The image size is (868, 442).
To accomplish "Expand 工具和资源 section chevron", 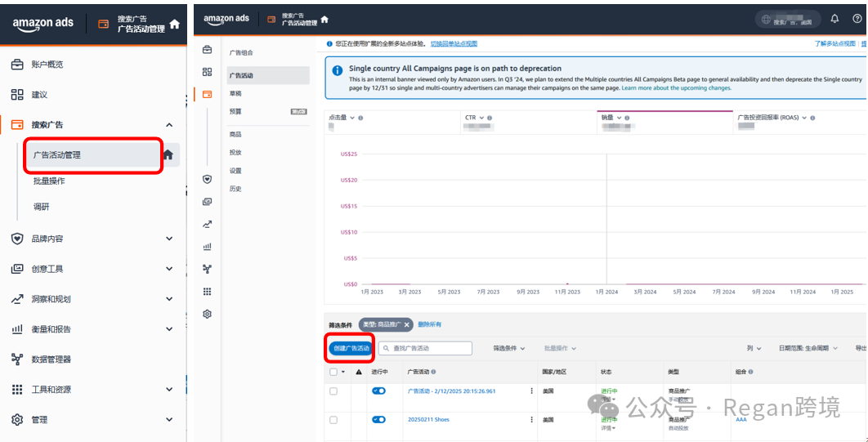I will pos(169,390).
